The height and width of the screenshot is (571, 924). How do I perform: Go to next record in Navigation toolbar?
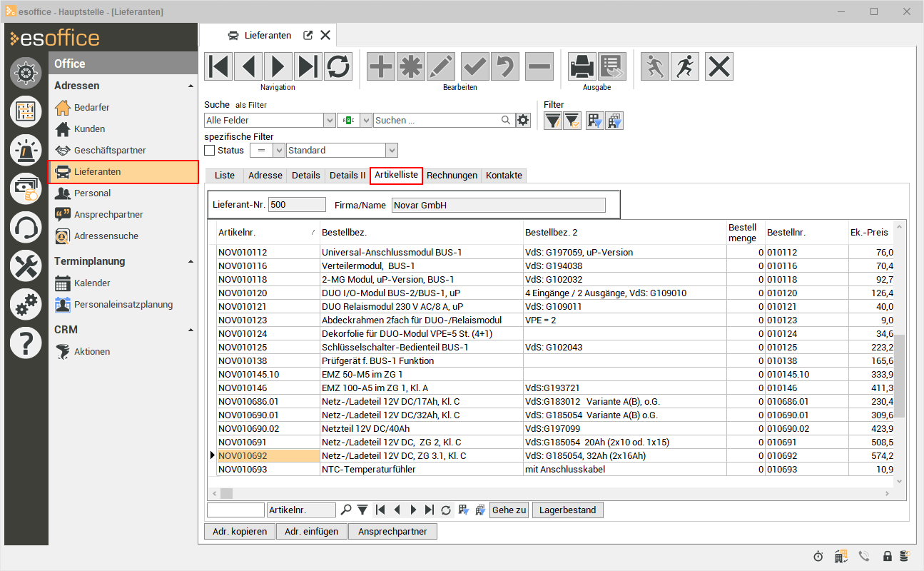(x=278, y=66)
